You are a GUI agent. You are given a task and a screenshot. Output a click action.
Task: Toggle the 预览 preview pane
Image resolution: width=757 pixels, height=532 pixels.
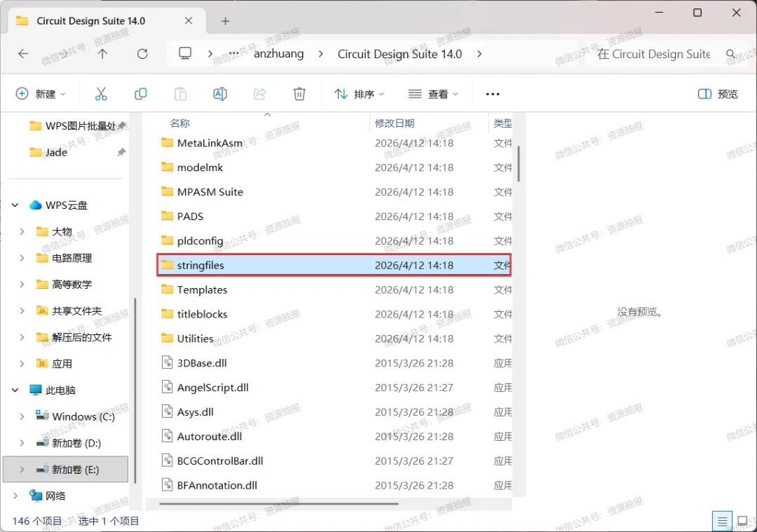[718, 94]
